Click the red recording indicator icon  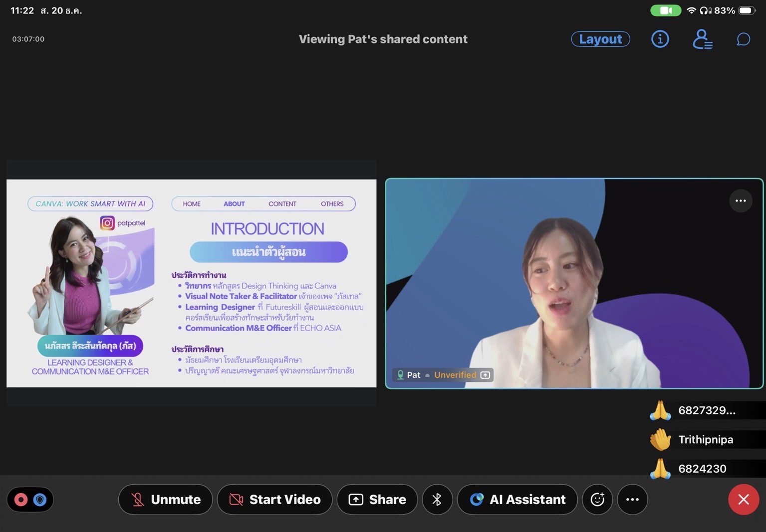pos(21,499)
